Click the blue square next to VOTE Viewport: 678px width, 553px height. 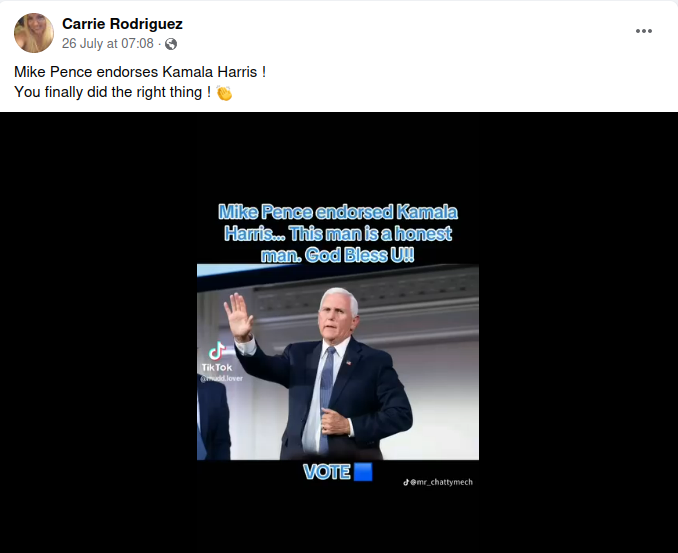tap(363, 472)
